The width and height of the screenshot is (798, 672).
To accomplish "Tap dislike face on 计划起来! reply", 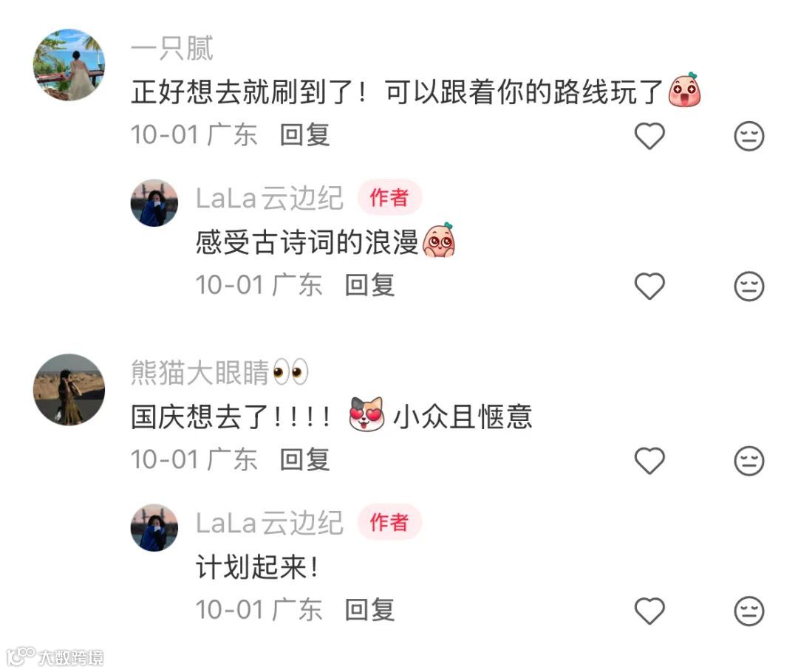I will click(749, 611).
